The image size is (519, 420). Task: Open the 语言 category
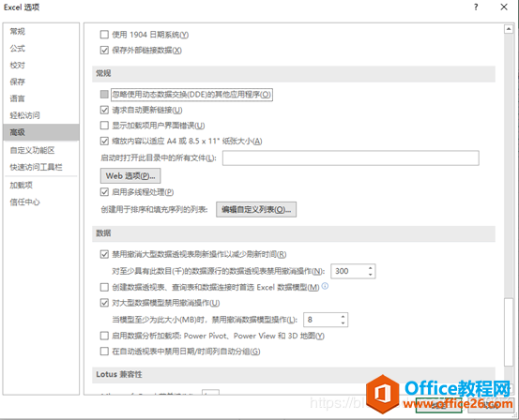click(41, 98)
